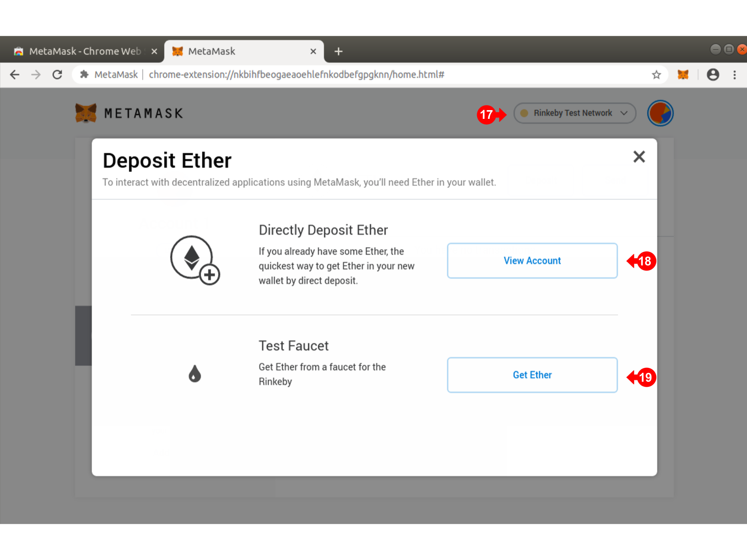Reload the page with the refresh icon
The height and width of the screenshot is (560, 747).
(x=57, y=75)
